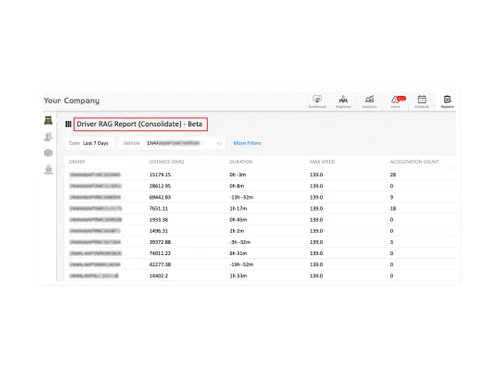Click the Vehicle selection field

(x=172, y=143)
